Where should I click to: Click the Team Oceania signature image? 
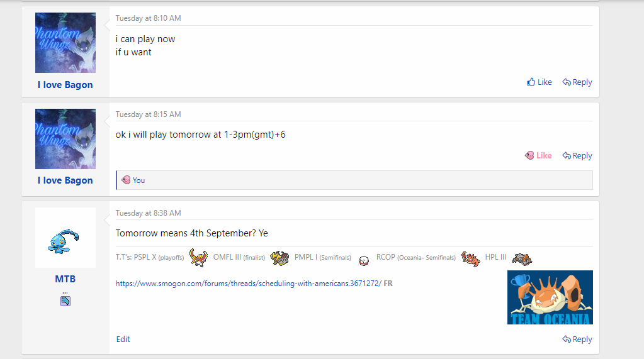tap(550, 297)
